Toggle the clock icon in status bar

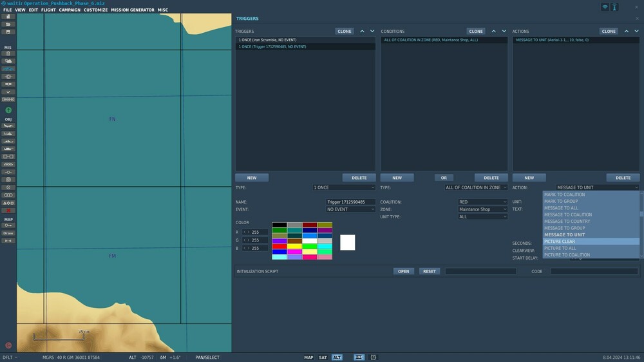click(x=374, y=357)
